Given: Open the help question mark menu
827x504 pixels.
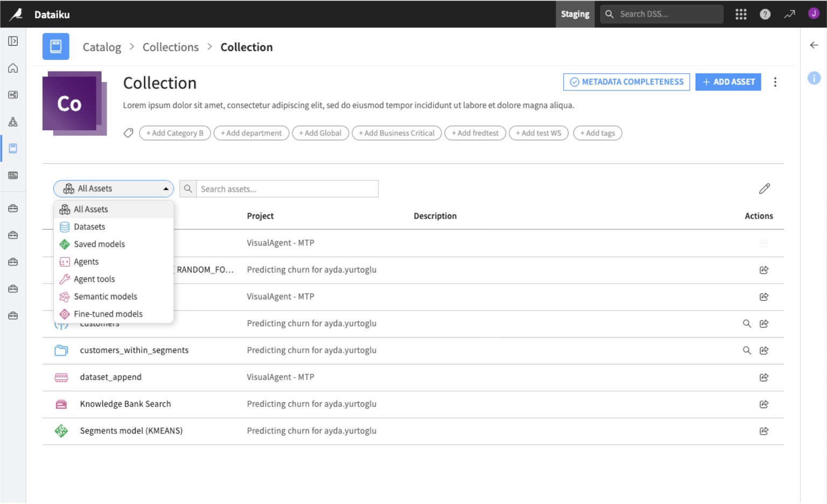Looking at the screenshot, I should click(x=765, y=14).
